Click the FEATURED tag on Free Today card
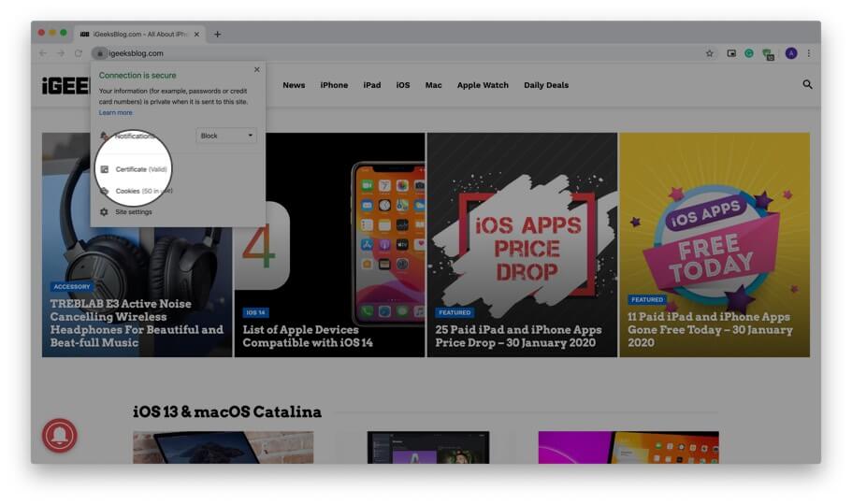Screen dimensions: 852x504 point(647,299)
